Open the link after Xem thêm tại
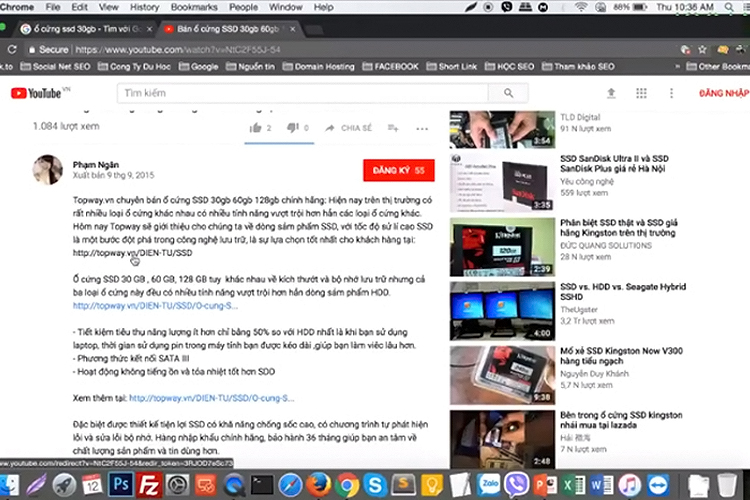 (x=211, y=398)
